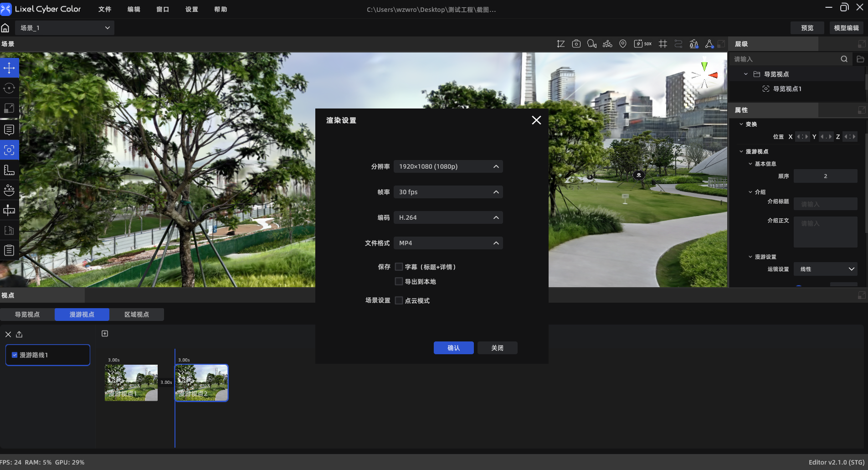Select the rotate tool in left sidebar
868x470 pixels.
click(9, 88)
